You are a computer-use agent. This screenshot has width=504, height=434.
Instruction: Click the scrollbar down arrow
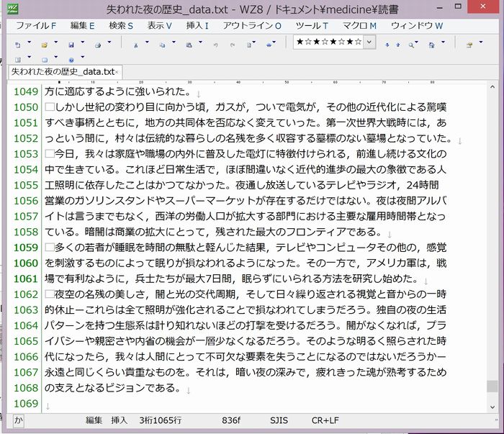pyautogui.click(x=492, y=407)
